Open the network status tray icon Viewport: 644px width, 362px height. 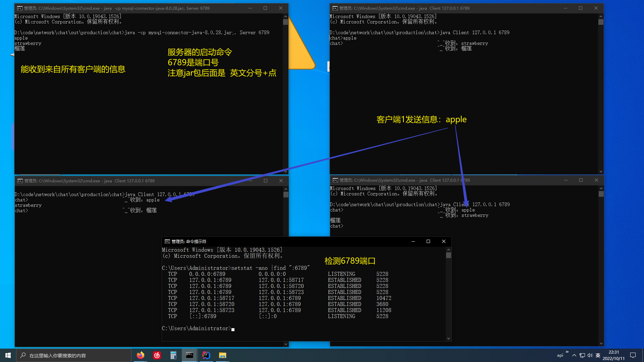click(582, 355)
